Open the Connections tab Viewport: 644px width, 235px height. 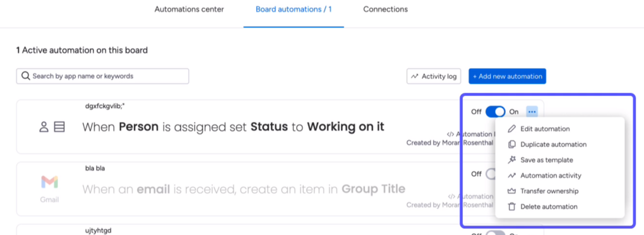point(385,9)
